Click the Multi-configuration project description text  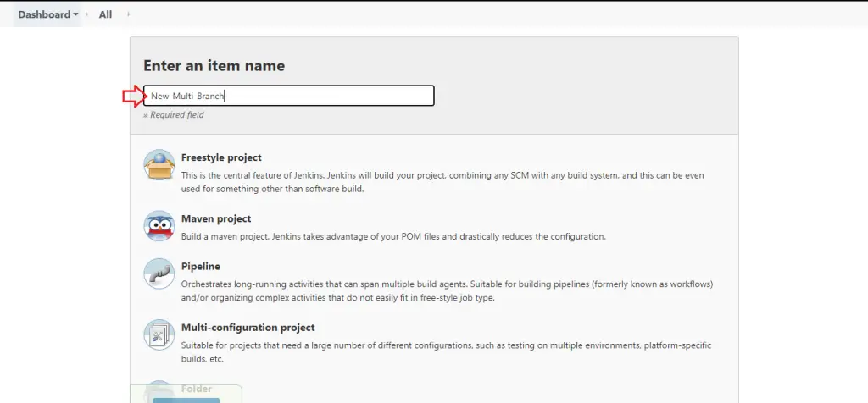(x=446, y=352)
